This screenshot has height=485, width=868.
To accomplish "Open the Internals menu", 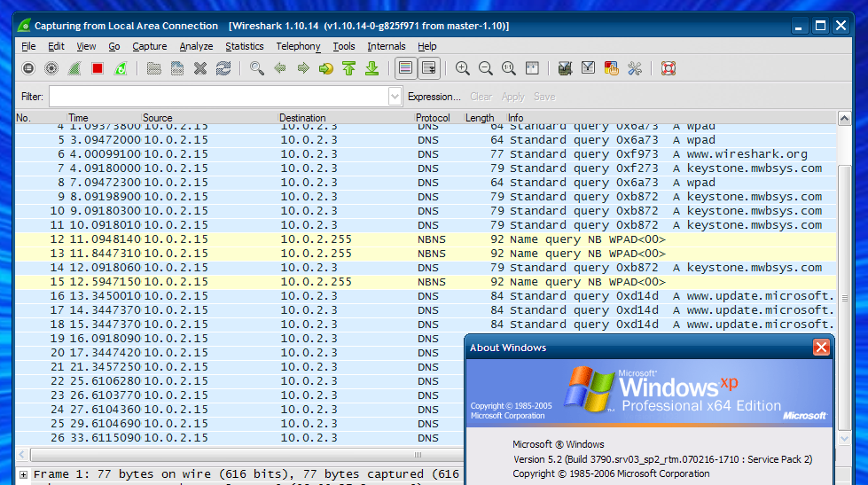I will pos(387,46).
